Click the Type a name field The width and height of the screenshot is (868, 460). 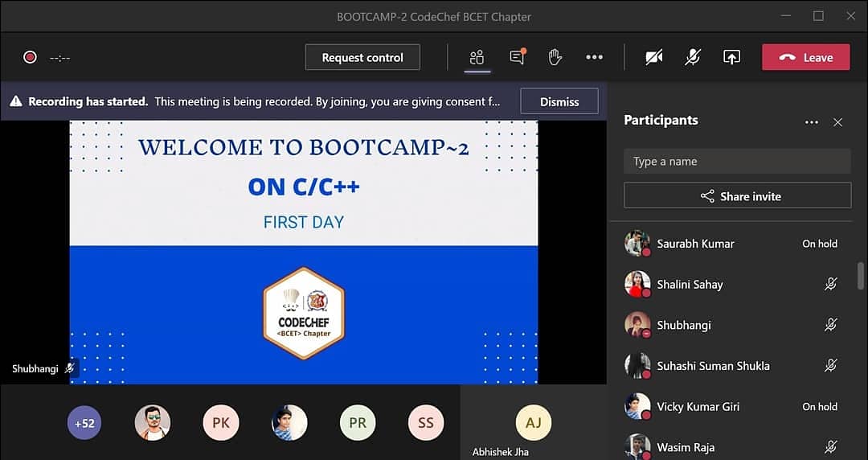tap(737, 162)
